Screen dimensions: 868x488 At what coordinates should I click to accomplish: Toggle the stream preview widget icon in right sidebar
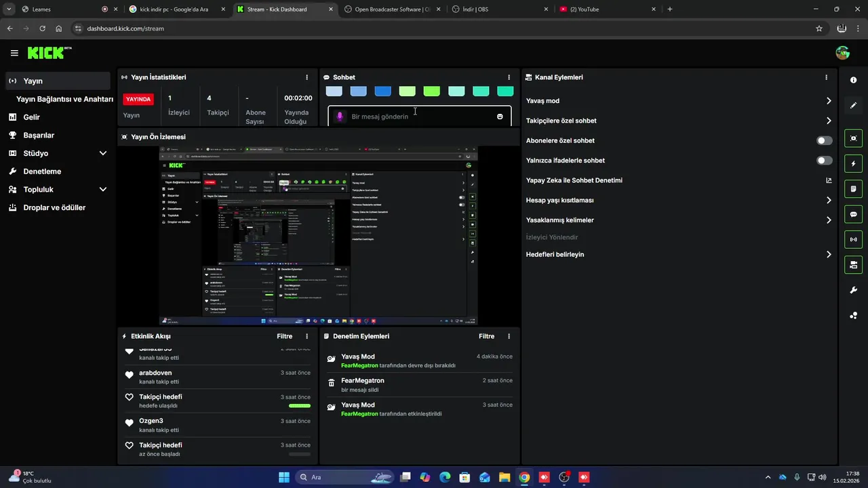(854, 138)
